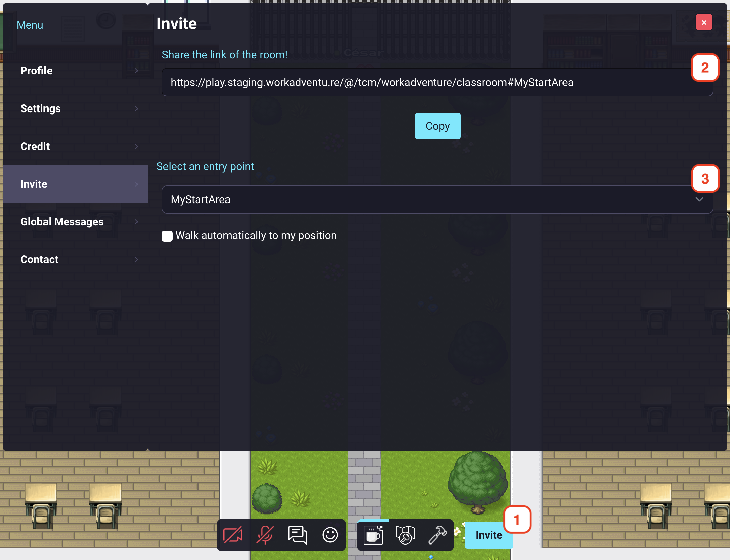Click the Invite button in bottom bar
This screenshot has height=560, width=730.
click(x=489, y=535)
